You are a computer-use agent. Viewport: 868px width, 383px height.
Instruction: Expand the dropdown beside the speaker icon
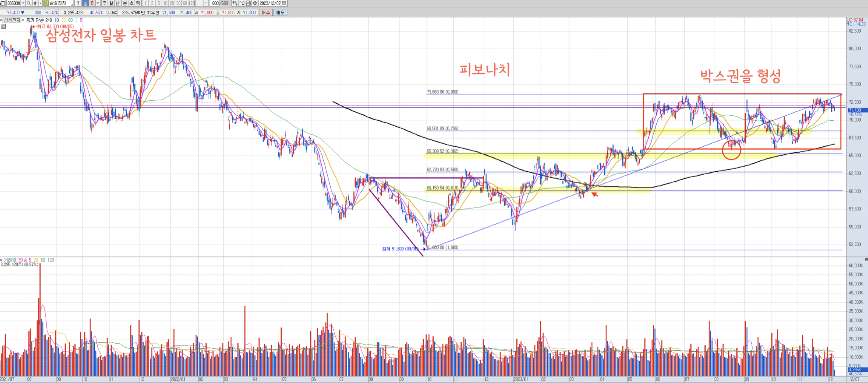click(40, 3)
